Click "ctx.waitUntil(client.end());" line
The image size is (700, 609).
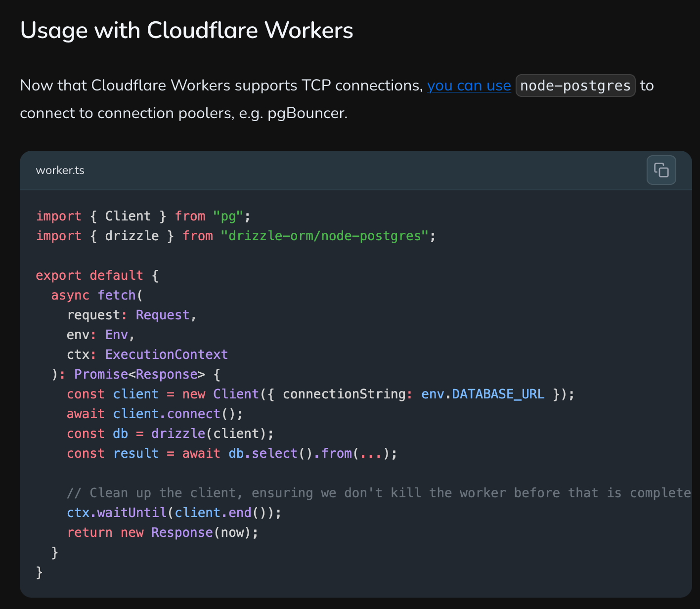174,513
